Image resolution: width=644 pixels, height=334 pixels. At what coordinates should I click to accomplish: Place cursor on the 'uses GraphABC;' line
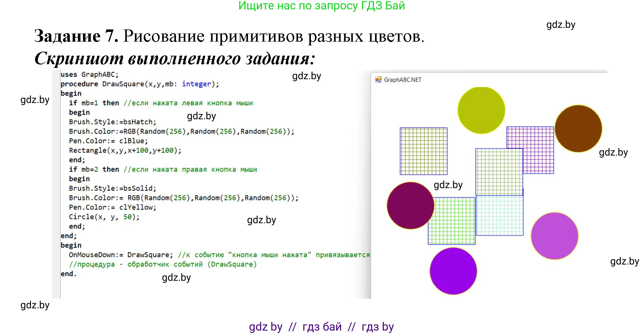pyautogui.click(x=90, y=75)
